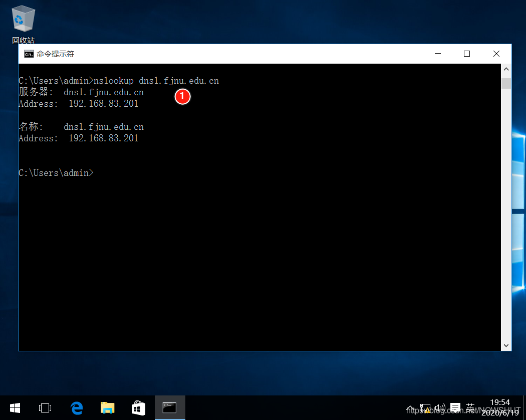The height and width of the screenshot is (420, 526).
Task: Select the Command Prompt taskbar button
Action: point(170,408)
